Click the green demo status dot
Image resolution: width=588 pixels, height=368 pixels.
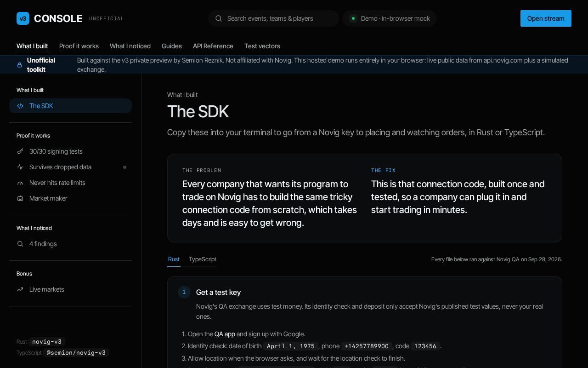[x=353, y=18]
